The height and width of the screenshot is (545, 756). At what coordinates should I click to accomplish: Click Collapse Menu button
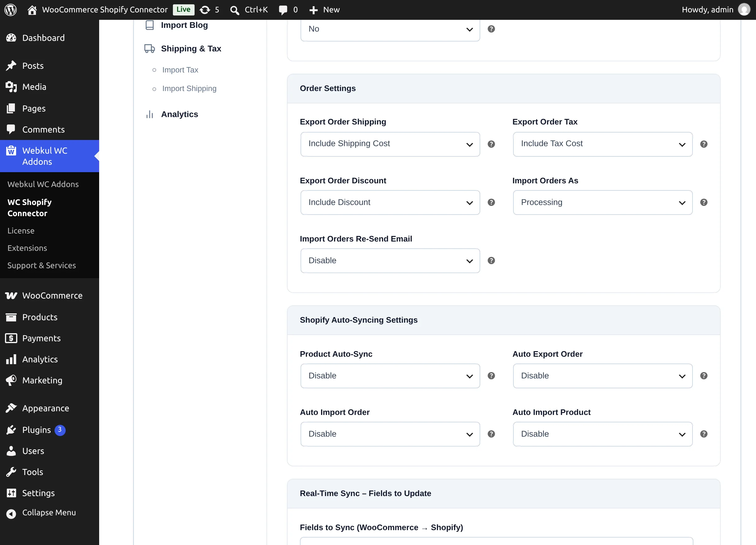[49, 513]
